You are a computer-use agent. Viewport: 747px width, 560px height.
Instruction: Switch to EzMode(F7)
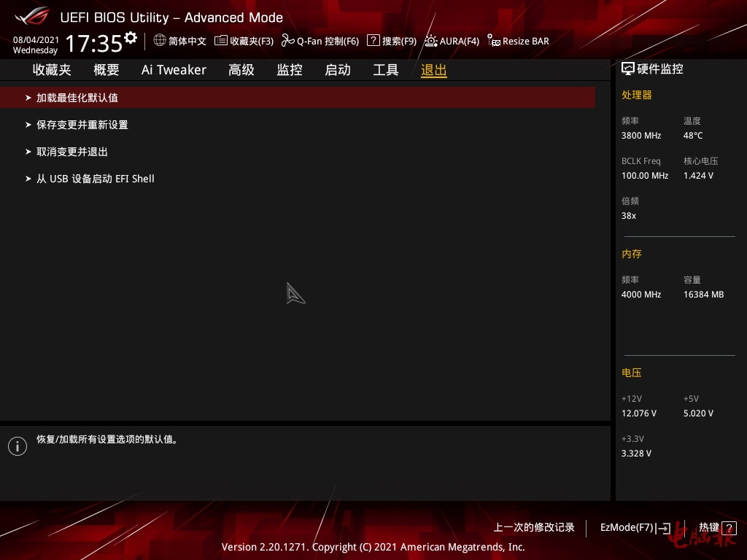click(633, 528)
